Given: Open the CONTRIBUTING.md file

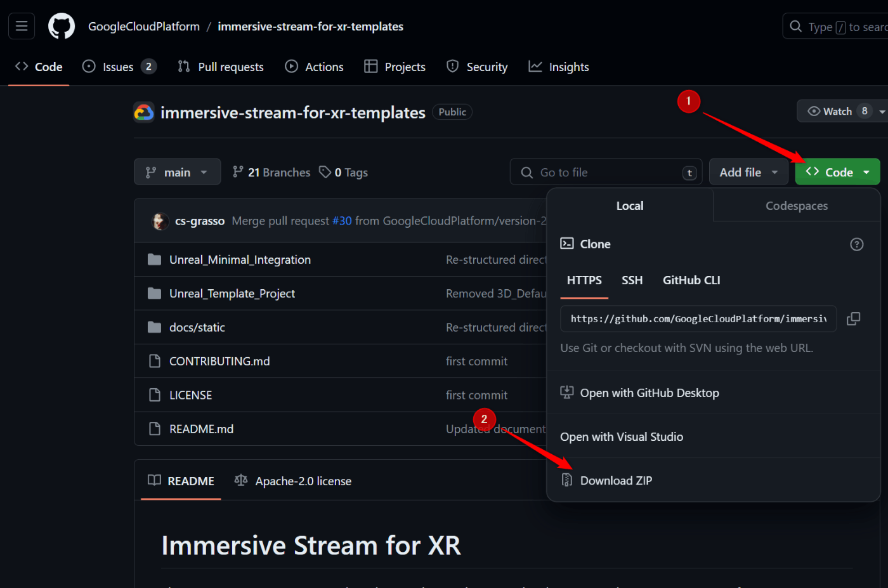Looking at the screenshot, I should (x=219, y=361).
